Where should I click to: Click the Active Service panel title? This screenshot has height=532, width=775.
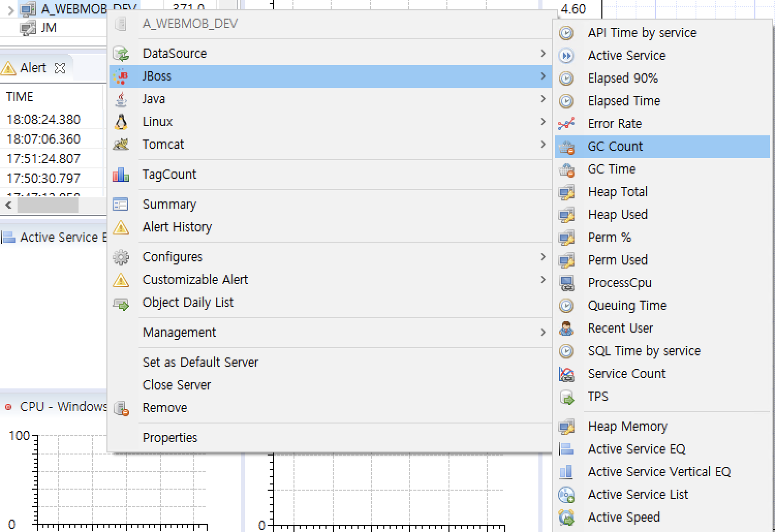(63, 237)
